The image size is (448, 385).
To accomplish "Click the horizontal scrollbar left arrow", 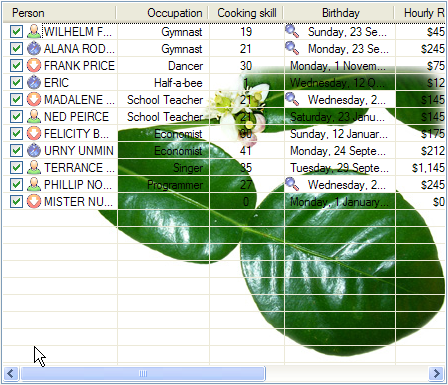I will pos(10,373).
